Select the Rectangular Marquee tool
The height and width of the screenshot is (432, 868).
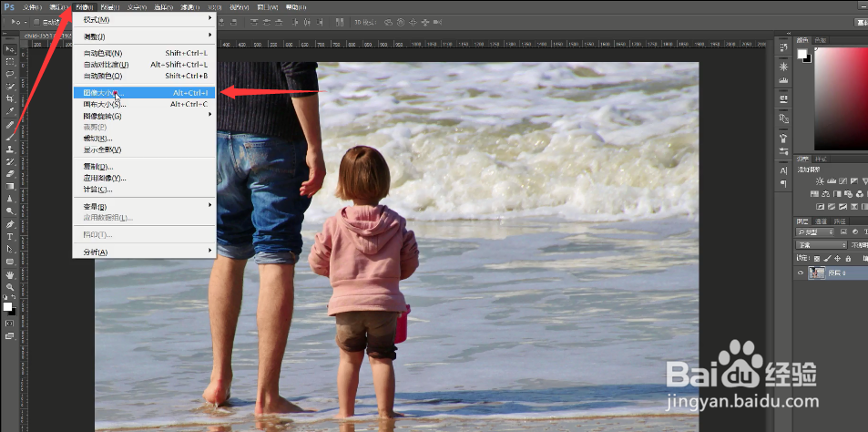tap(10, 62)
